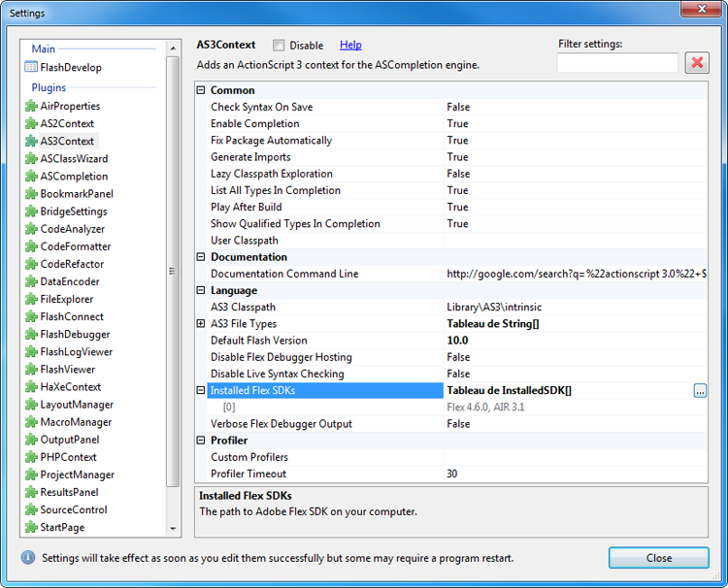Select the SourceControl plugin icon

click(31, 509)
